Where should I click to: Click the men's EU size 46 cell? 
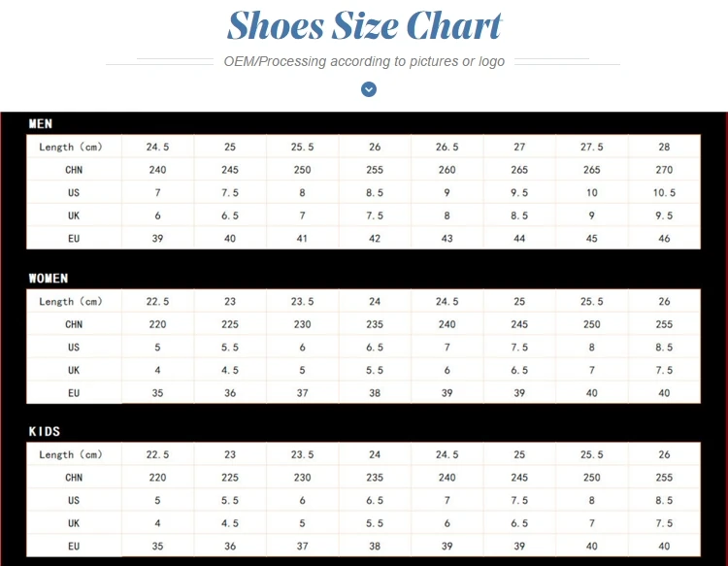click(x=664, y=239)
